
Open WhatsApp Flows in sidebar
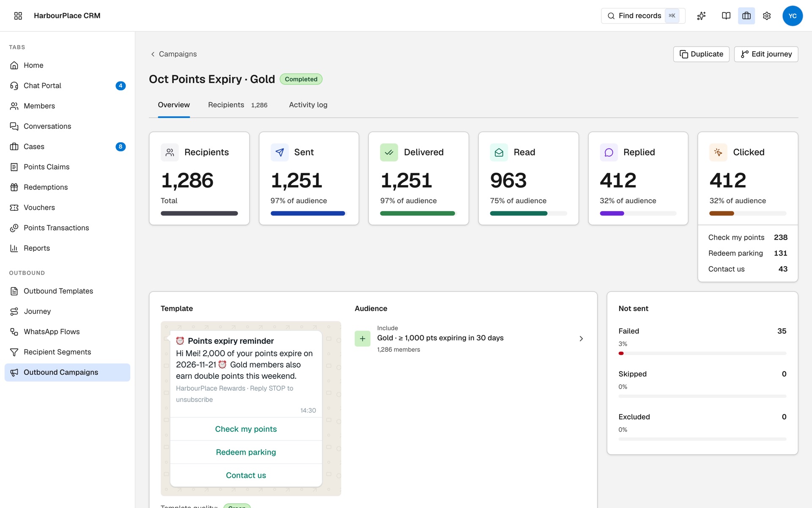coord(67,332)
